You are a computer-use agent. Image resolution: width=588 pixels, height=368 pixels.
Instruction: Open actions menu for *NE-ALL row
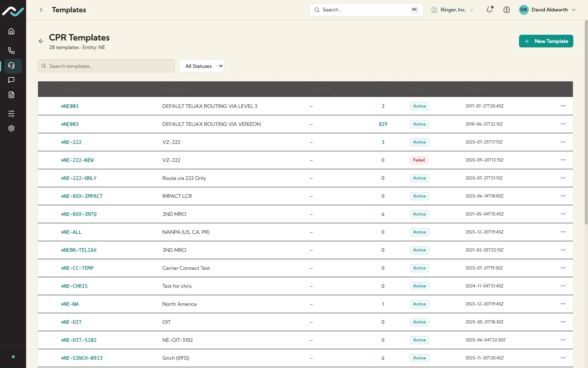point(563,232)
